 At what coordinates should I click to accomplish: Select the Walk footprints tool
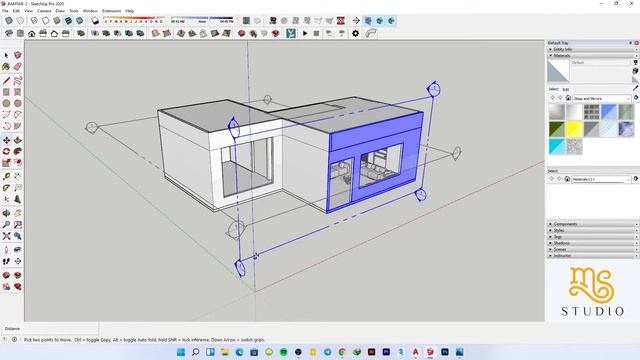tap(6, 261)
